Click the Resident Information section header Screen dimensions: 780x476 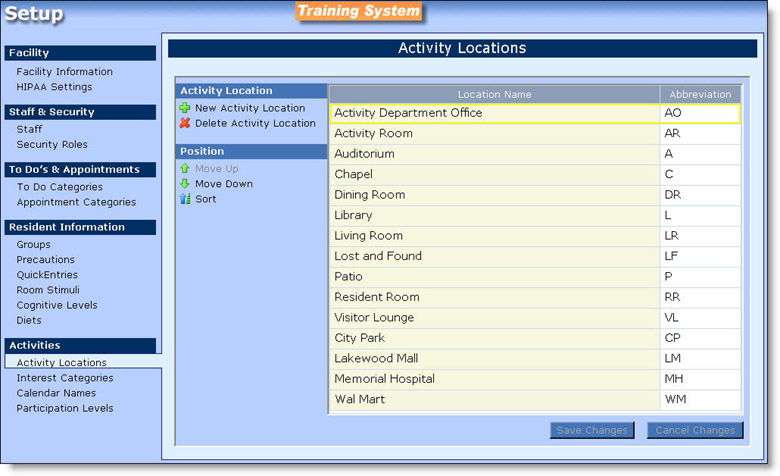[80, 227]
